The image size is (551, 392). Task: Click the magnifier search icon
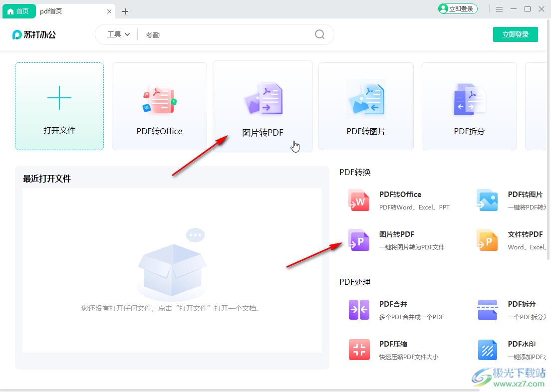pyautogui.click(x=319, y=34)
